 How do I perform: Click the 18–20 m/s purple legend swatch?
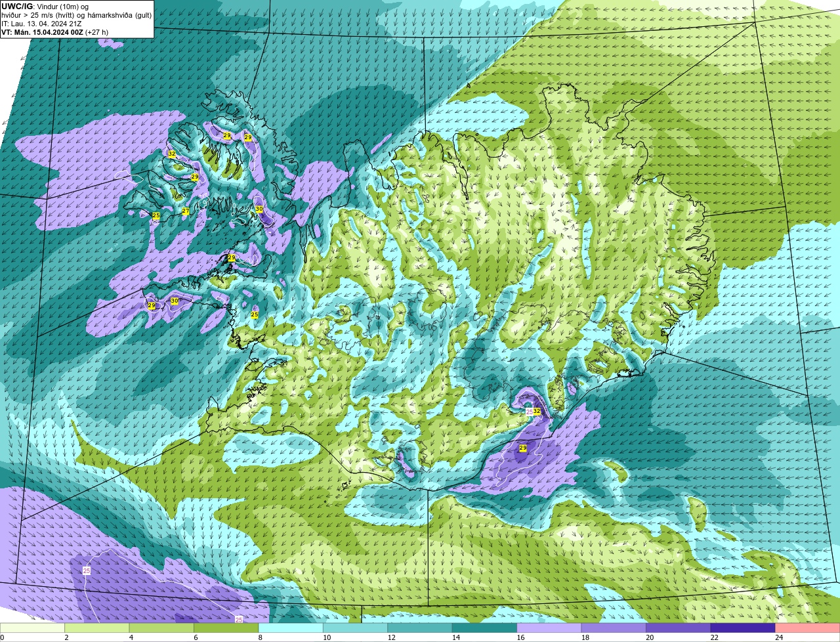614,628
